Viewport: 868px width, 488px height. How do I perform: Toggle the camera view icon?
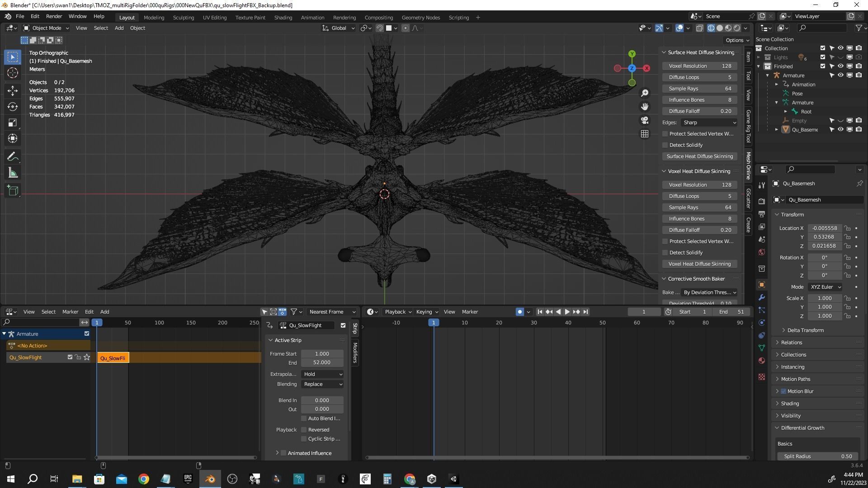645,120
